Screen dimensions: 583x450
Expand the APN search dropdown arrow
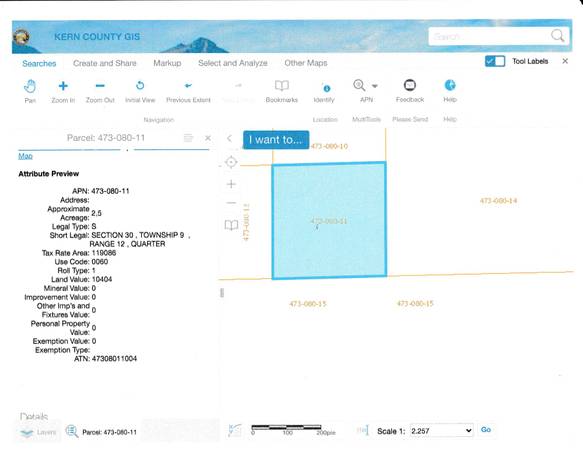(375, 86)
